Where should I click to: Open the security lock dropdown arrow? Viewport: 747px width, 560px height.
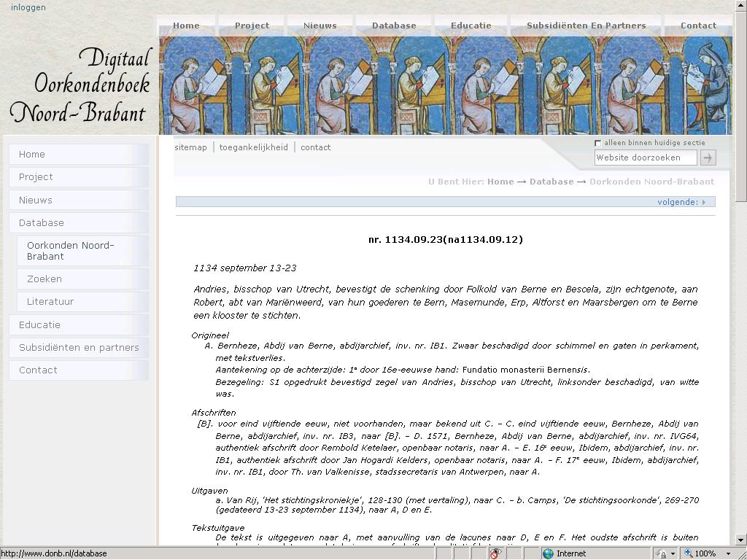673,554
